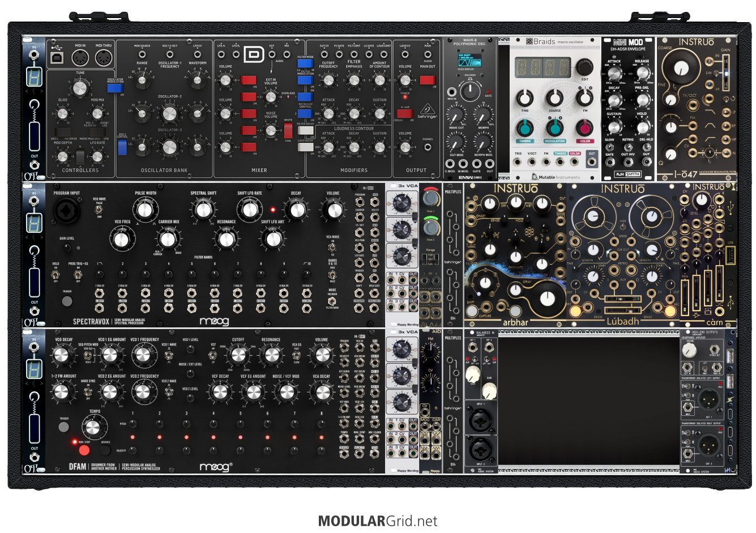This screenshot has height=533, width=756.
Task: Flip the VCO Wave switch on Spectravox
Action: pos(100,209)
